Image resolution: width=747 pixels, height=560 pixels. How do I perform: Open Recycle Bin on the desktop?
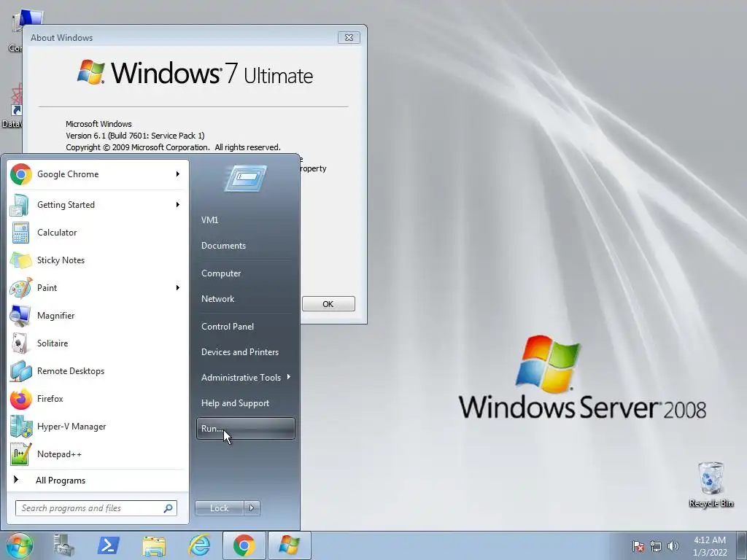click(x=711, y=484)
